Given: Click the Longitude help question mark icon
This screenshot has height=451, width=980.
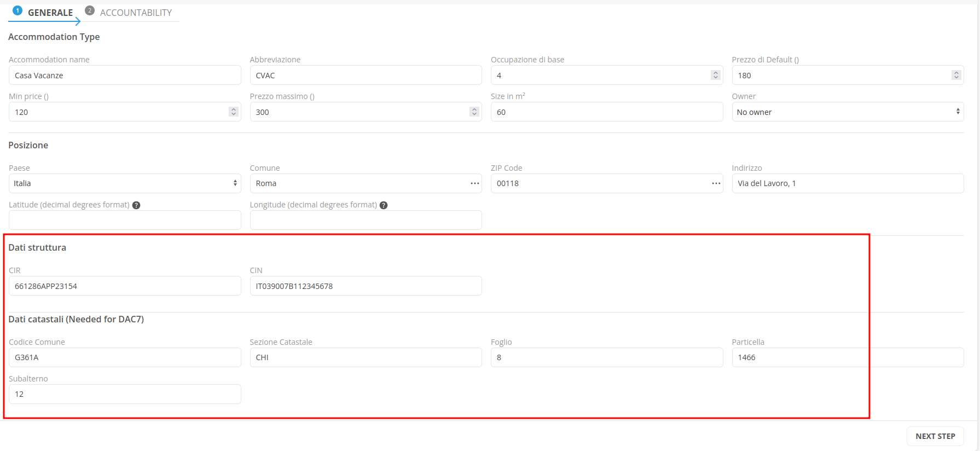Looking at the screenshot, I should pyautogui.click(x=384, y=205).
